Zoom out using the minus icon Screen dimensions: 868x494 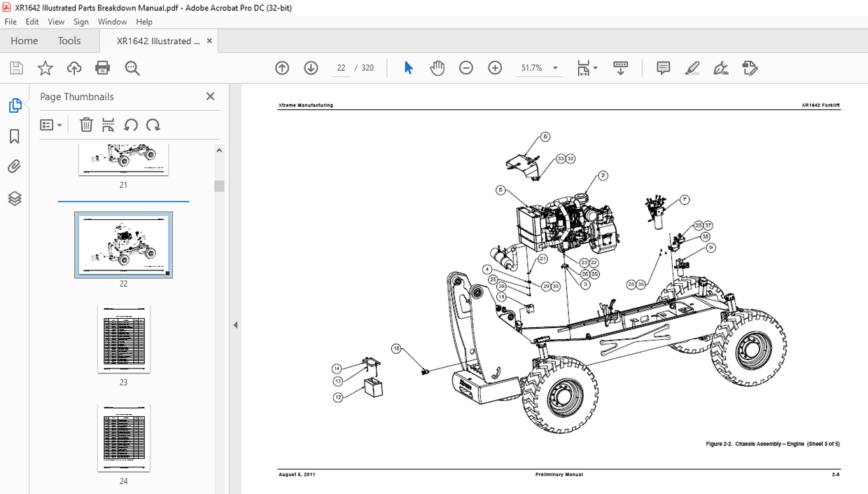(x=465, y=67)
